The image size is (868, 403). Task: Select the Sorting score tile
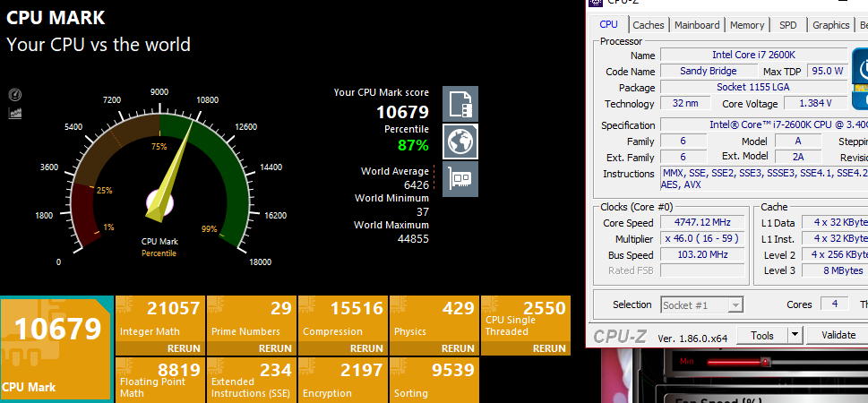pos(434,380)
